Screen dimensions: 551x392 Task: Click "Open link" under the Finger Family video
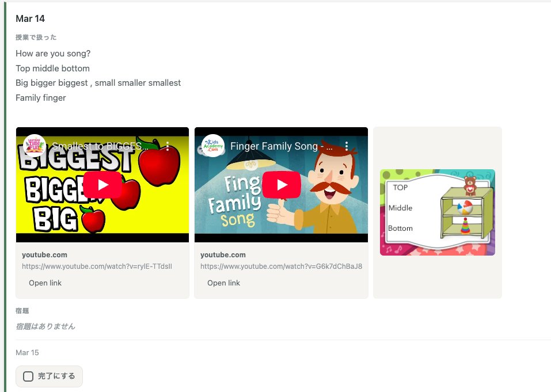pyautogui.click(x=224, y=283)
